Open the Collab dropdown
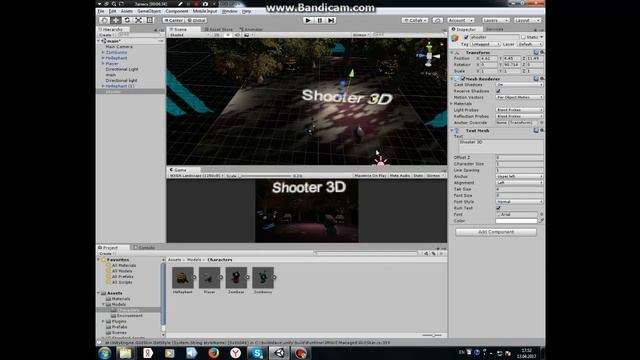640x360 pixels. [415, 20]
